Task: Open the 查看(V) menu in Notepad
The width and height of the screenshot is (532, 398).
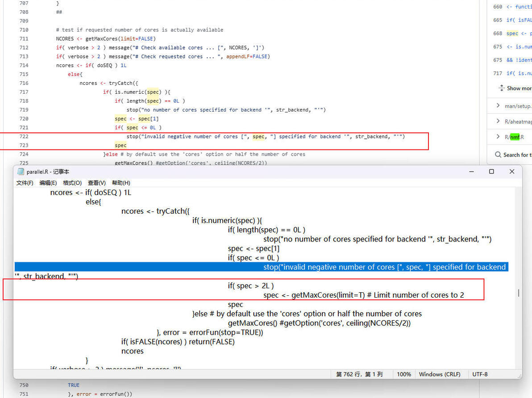Action: [97, 183]
